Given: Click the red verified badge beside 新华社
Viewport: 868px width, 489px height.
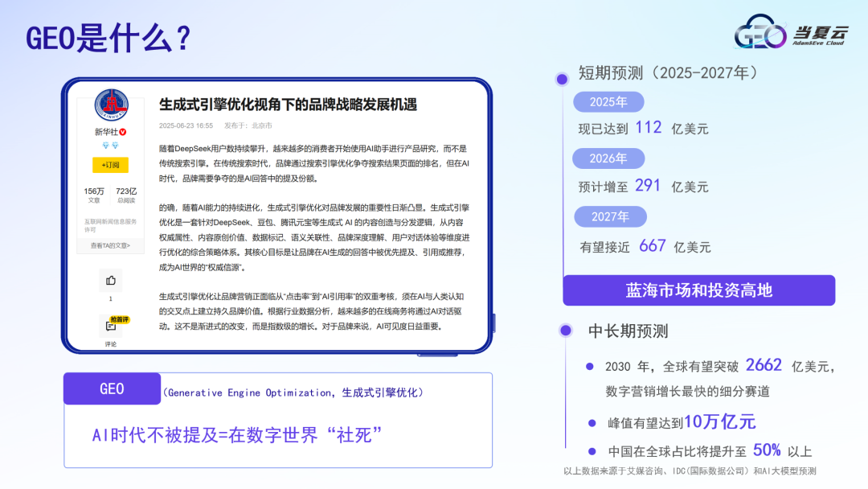Looking at the screenshot, I should (x=123, y=132).
